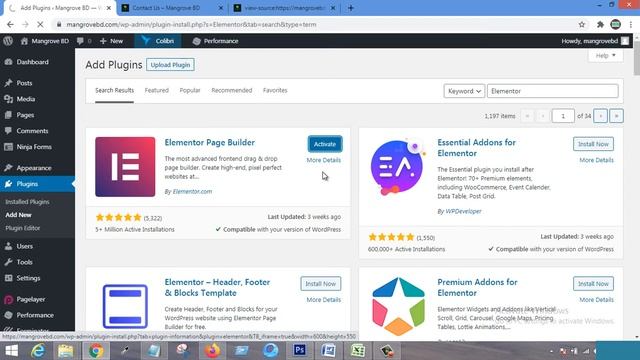Viewport: 640px width, 360px height.
Task: Open Firefox from the taskbar
Action: point(212,351)
